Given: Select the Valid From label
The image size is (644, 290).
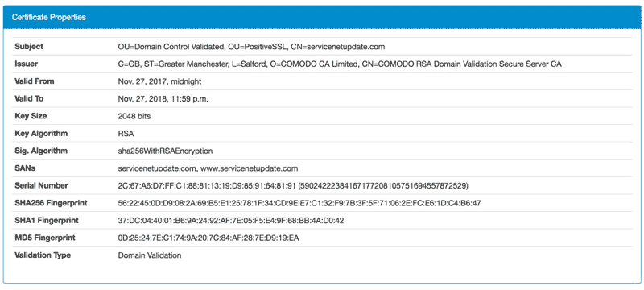Looking at the screenshot, I should pyautogui.click(x=35, y=81).
